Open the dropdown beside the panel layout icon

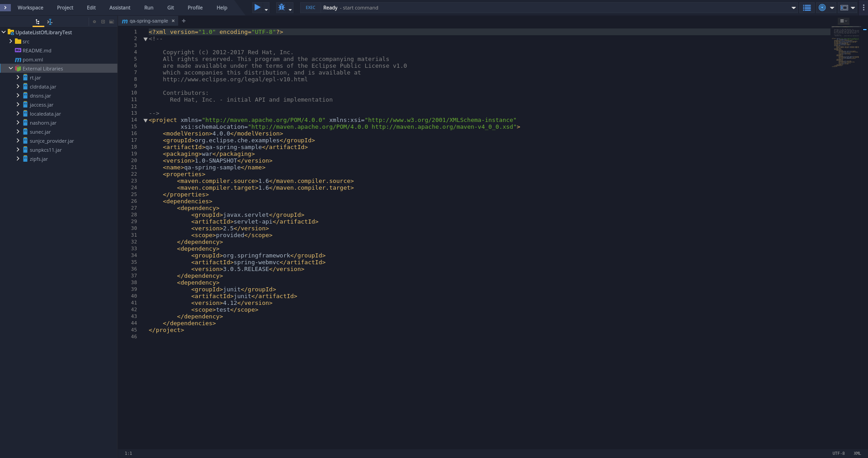[x=853, y=8]
